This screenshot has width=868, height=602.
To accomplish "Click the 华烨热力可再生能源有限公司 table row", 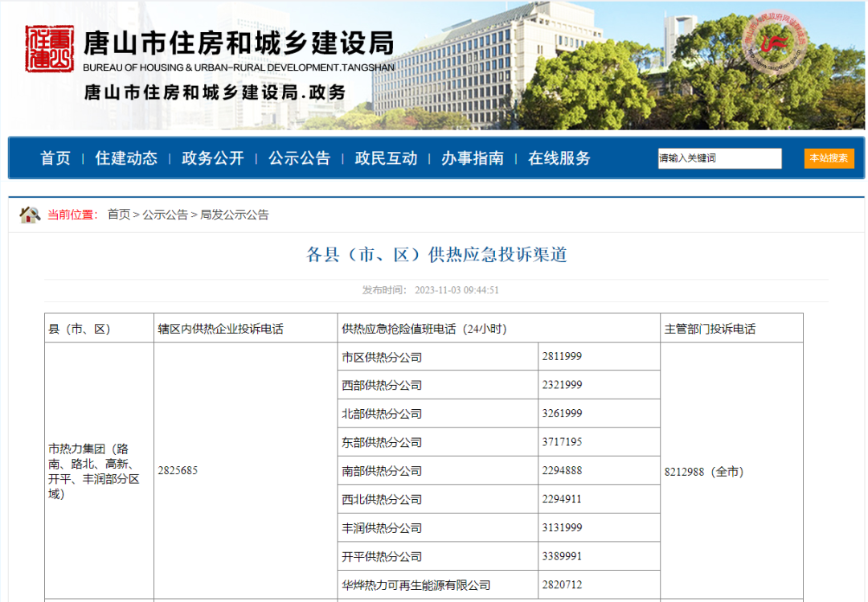I will (416, 585).
